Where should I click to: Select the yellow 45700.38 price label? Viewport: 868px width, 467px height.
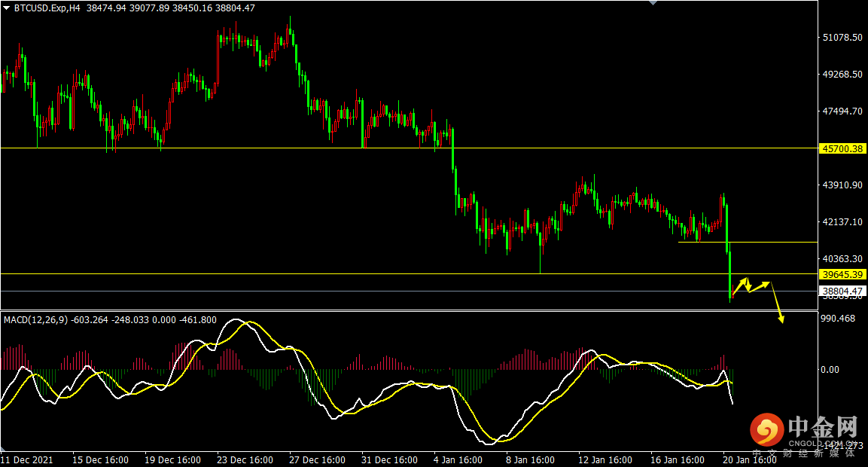coord(840,148)
